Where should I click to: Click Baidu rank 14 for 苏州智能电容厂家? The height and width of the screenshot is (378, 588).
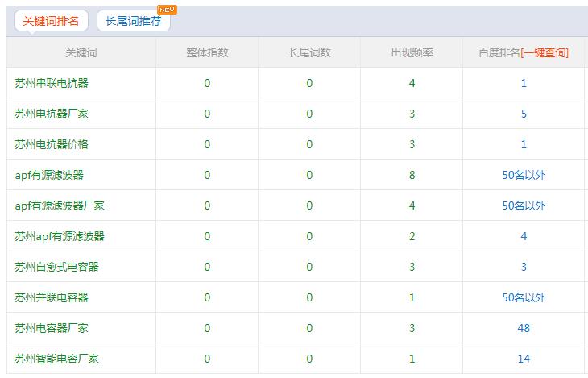[x=524, y=359]
